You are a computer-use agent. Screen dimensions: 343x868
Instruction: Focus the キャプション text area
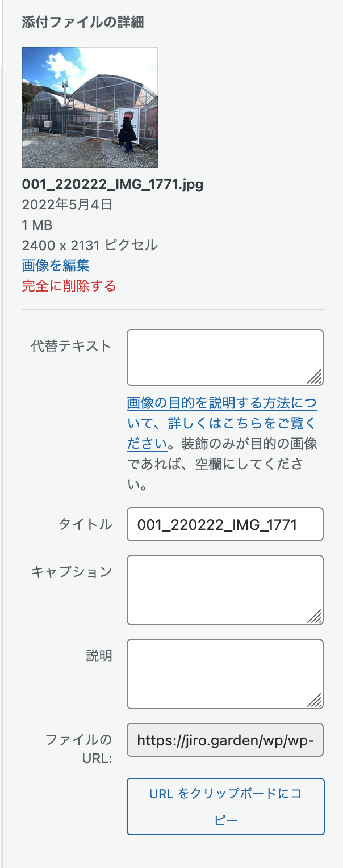tap(224, 589)
